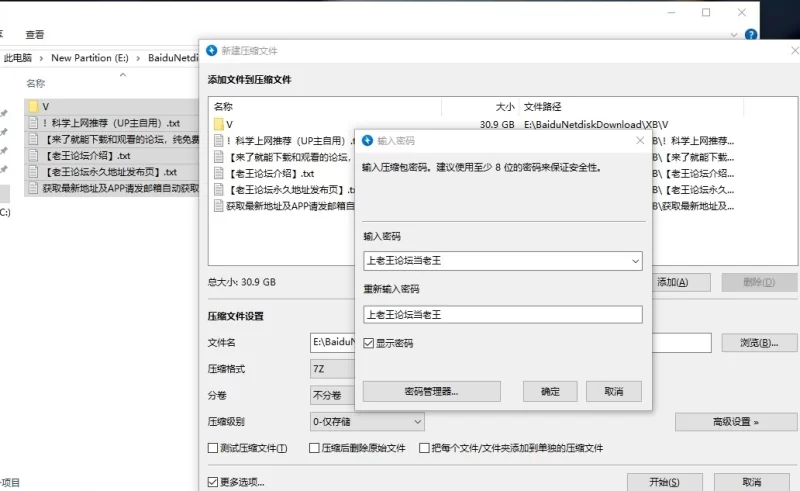Click the V folder icon in Explorer

(33, 106)
